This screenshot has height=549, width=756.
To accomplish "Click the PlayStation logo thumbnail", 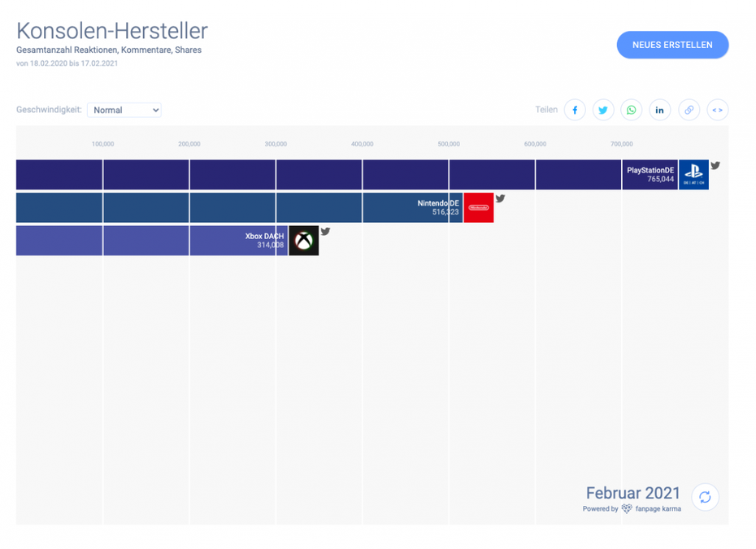I will pos(693,175).
